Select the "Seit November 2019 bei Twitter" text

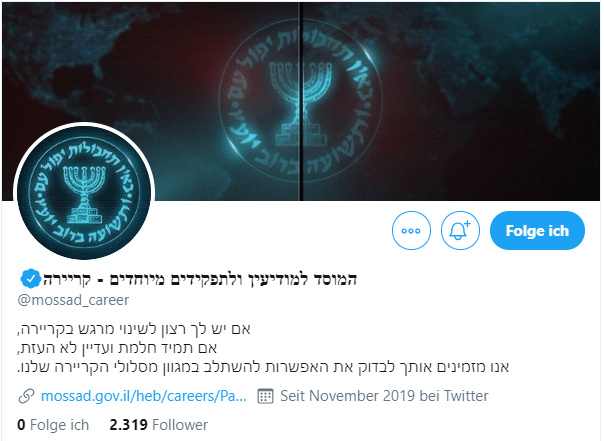tap(384, 396)
